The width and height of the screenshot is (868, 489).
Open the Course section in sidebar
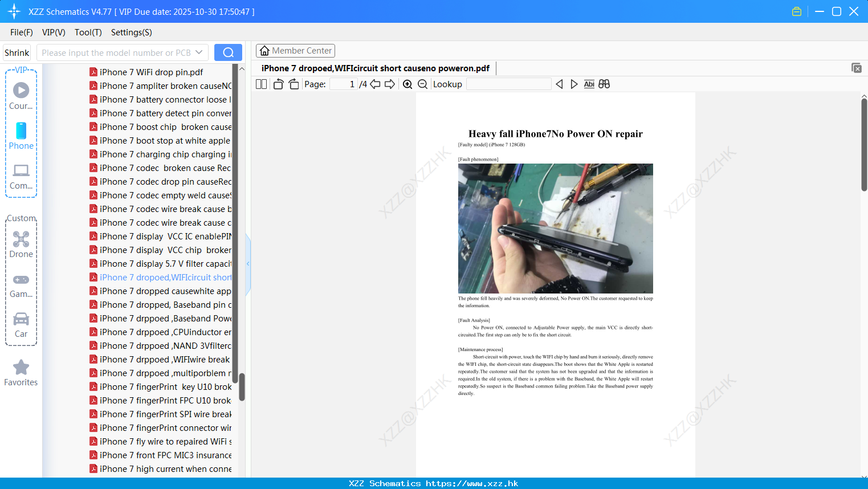point(21,96)
